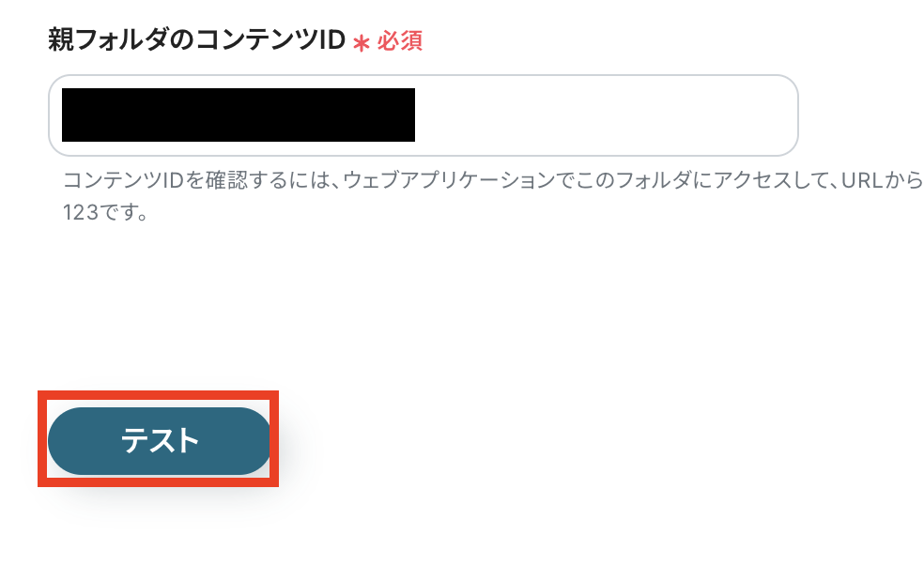The height and width of the screenshot is (565, 924).
Task: Run the test with the テスト pill button
Action: (159, 441)
